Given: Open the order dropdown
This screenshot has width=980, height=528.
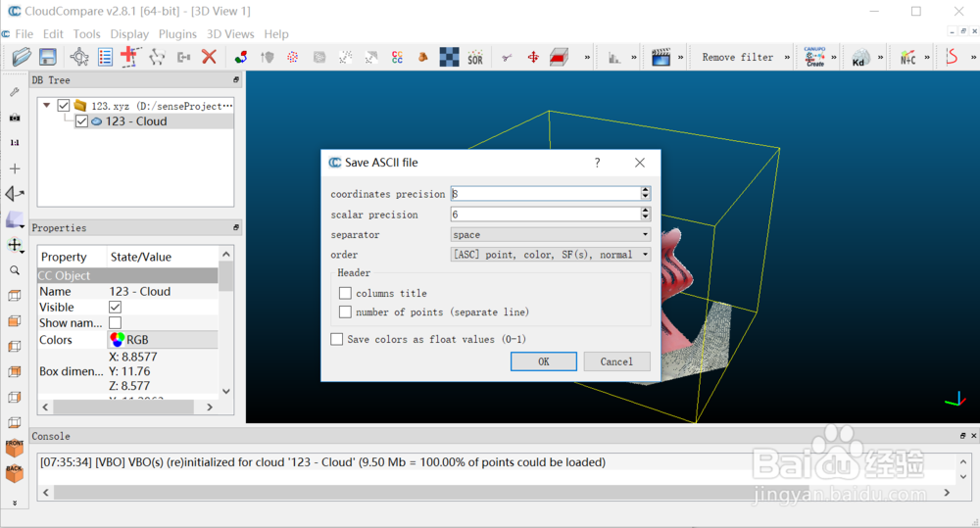Looking at the screenshot, I should coord(551,255).
